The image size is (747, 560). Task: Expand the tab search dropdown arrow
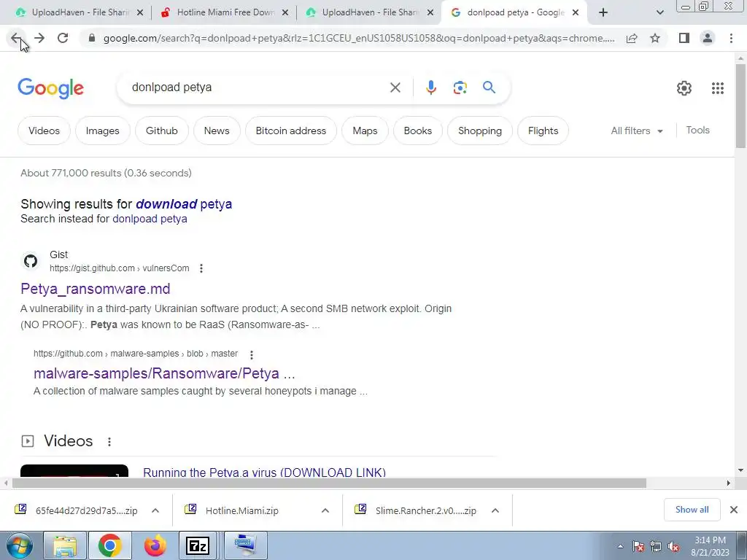click(659, 13)
